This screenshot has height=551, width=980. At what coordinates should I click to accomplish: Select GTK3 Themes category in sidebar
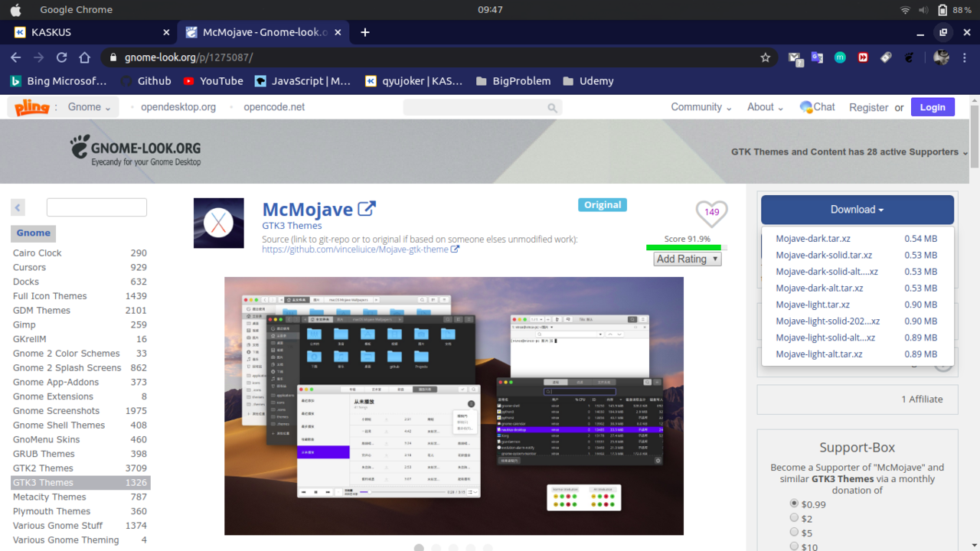pyautogui.click(x=80, y=482)
